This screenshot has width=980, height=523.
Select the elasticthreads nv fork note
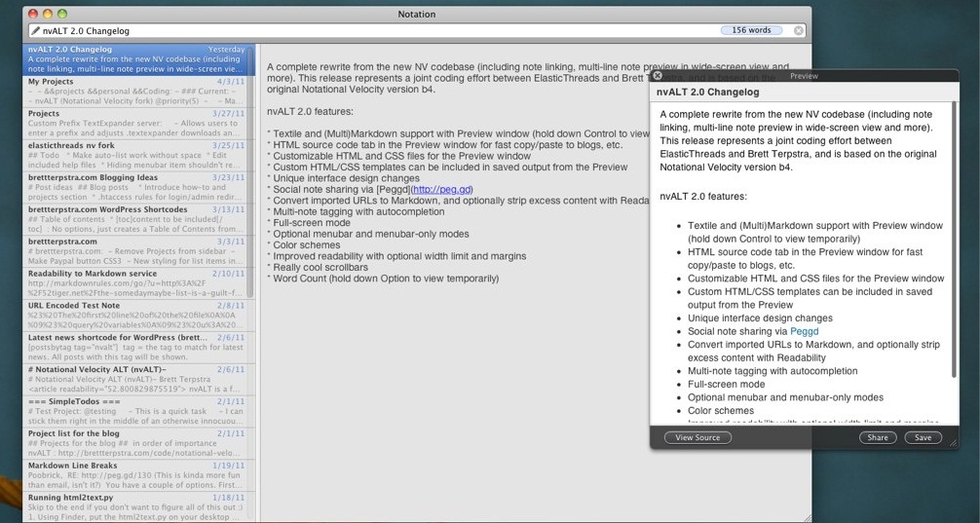(x=137, y=155)
